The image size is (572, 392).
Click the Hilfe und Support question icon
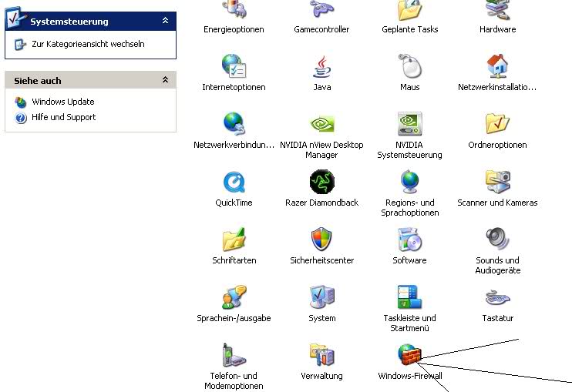pyautogui.click(x=21, y=118)
